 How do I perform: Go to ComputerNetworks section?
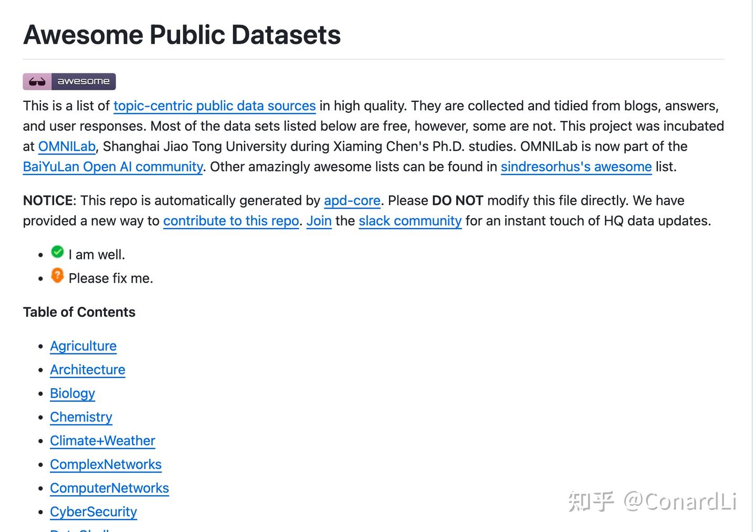click(109, 488)
